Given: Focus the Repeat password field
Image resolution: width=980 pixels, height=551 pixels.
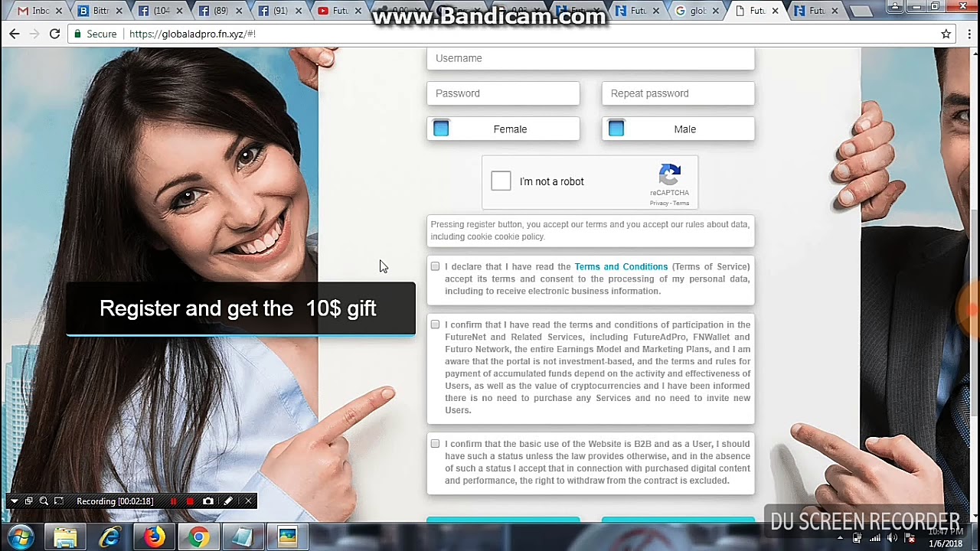Looking at the screenshot, I should click(x=678, y=93).
